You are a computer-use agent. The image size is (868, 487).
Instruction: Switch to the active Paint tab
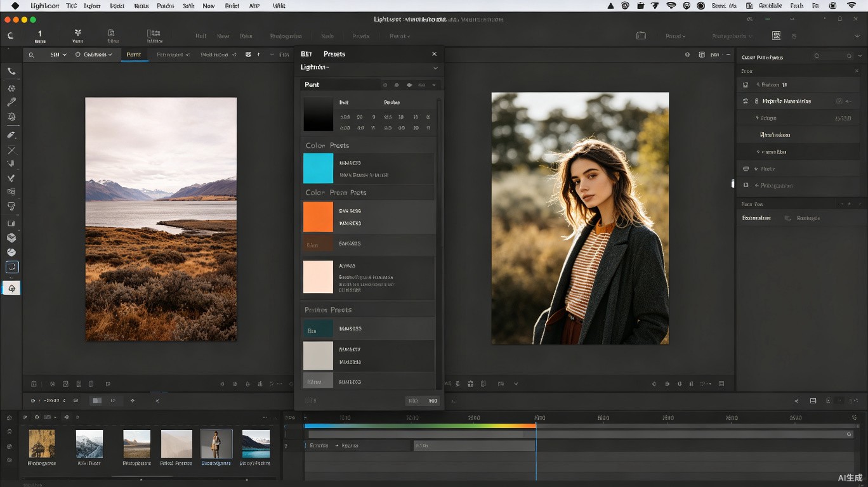[x=133, y=55]
